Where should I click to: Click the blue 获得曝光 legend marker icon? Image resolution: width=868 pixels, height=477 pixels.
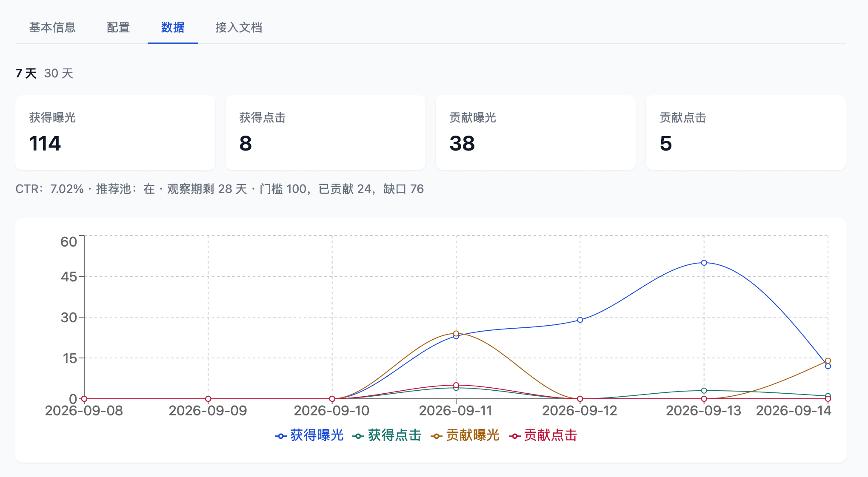coord(280,436)
